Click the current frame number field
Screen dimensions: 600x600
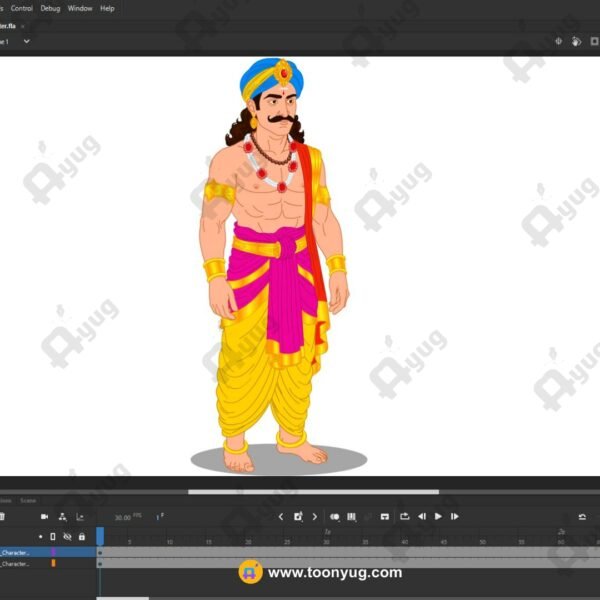160,517
